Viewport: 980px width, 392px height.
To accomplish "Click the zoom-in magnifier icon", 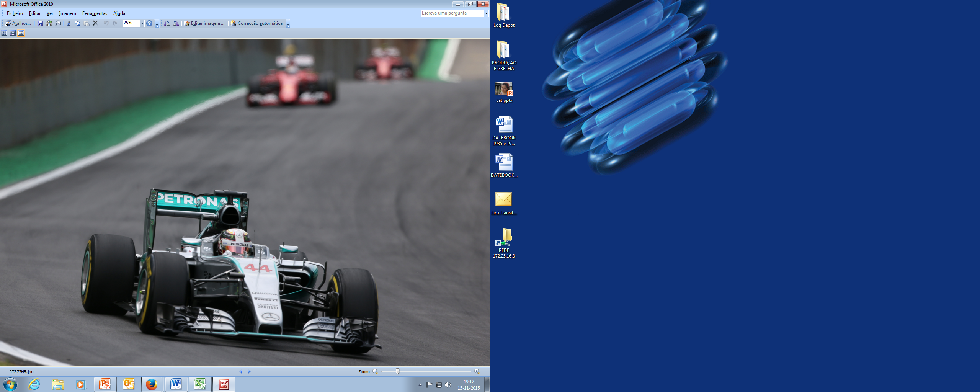I will click(x=477, y=371).
